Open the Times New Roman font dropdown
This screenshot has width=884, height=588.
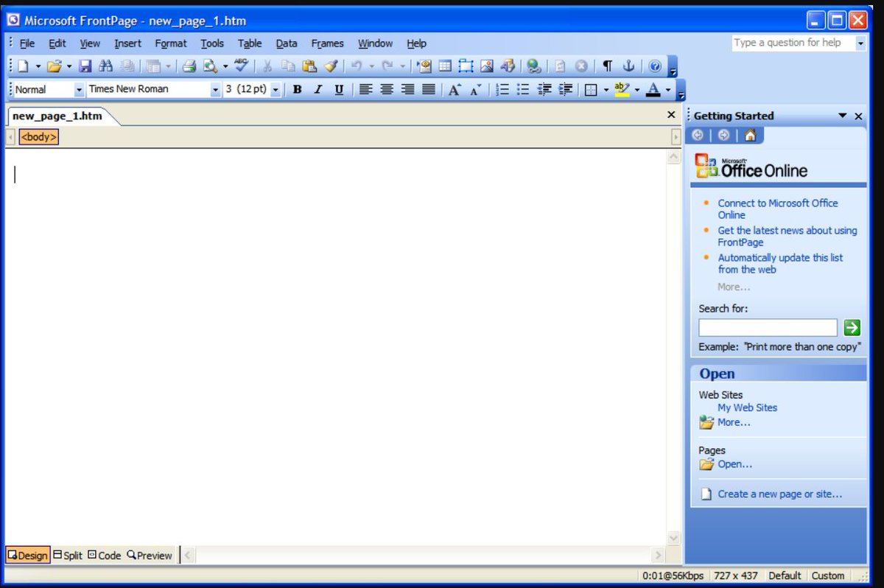coord(216,89)
